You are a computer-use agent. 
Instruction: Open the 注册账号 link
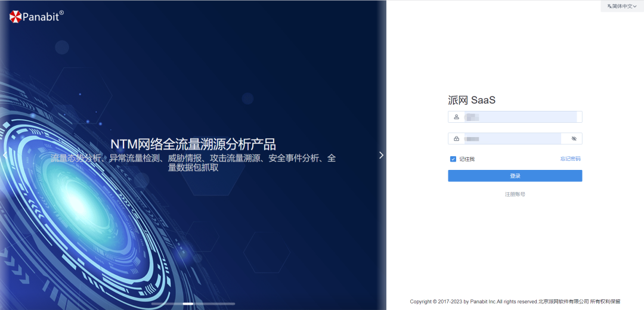click(x=515, y=194)
